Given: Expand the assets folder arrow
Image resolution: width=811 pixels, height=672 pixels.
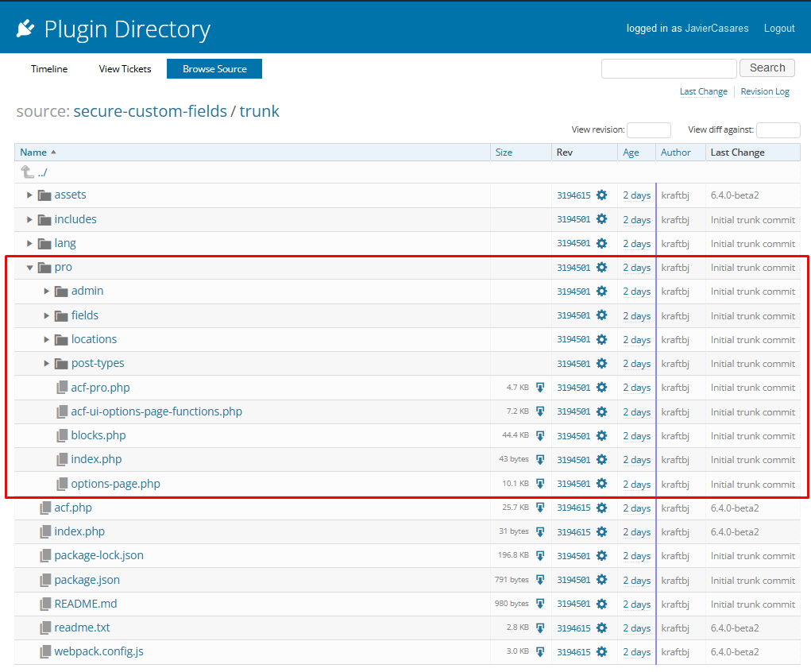Looking at the screenshot, I should point(29,195).
